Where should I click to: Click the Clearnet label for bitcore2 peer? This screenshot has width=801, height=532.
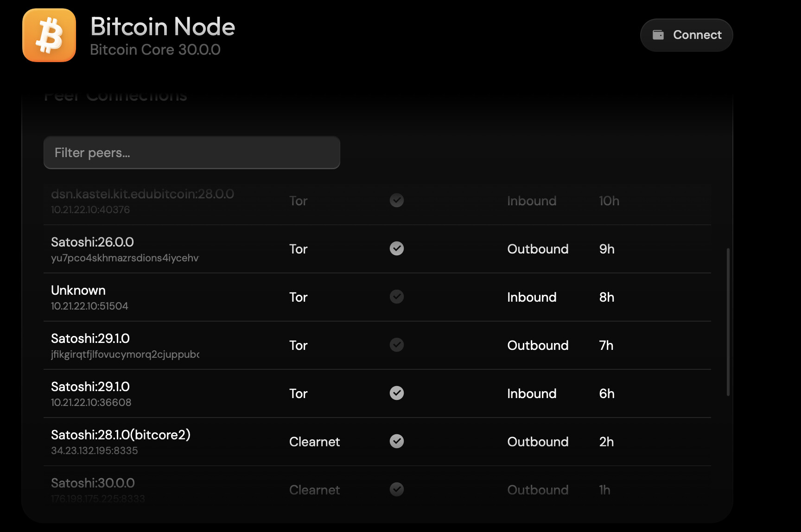point(314,442)
